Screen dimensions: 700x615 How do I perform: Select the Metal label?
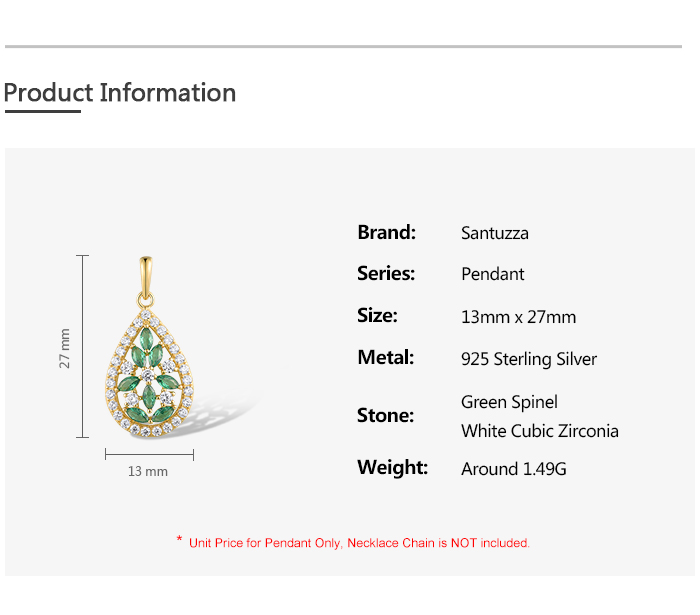click(385, 358)
